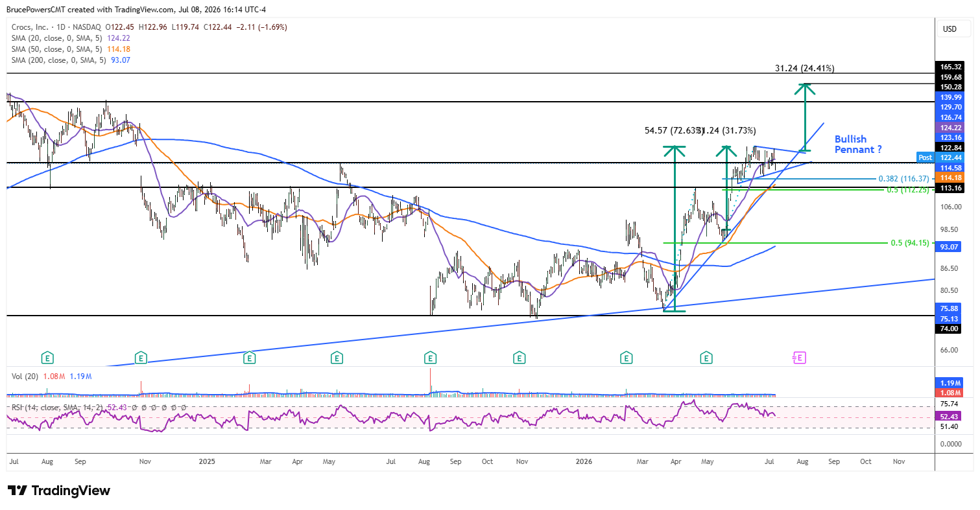Click the purple 52.43 RSI value tag

click(950, 416)
